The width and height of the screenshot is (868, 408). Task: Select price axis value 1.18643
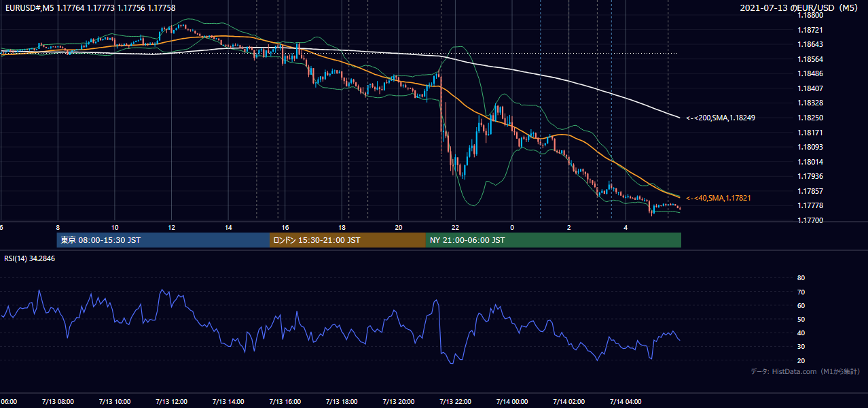pyautogui.click(x=810, y=45)
